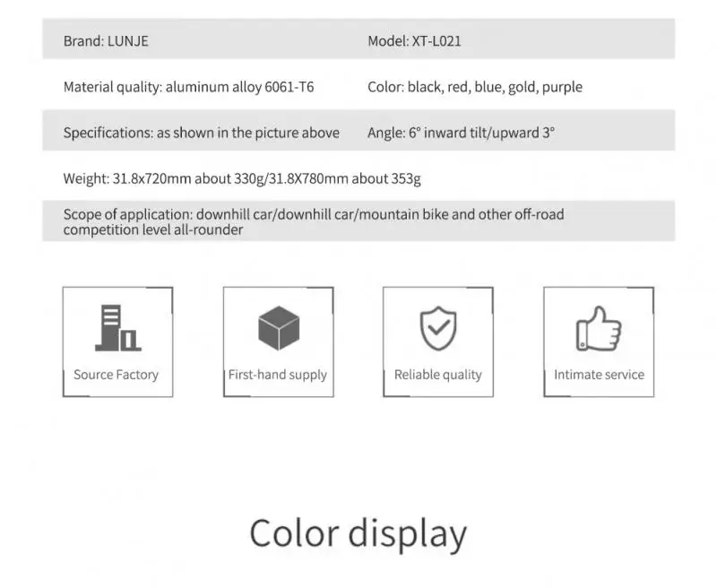Click the Intimate service thumbs-up icon
The image size is (717, 588).
599,329
